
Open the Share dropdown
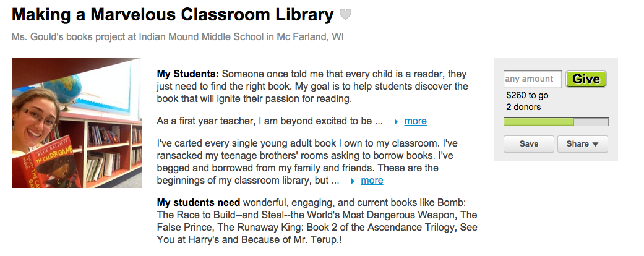(x=582, y=144)
